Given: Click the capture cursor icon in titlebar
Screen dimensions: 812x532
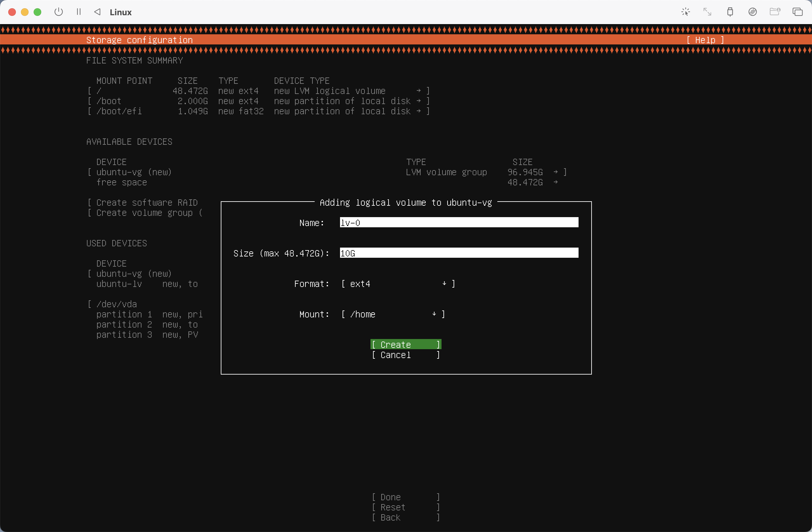Looking at the screenshot, I should pos(685,12).
